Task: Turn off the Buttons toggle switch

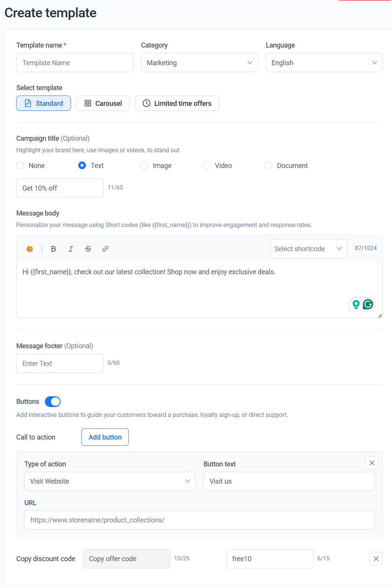Action: coord(53,402)
